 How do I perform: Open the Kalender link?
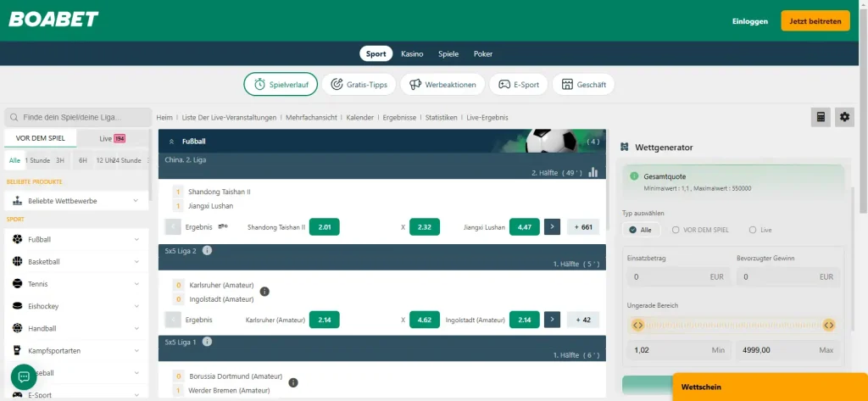coord(359,118)
